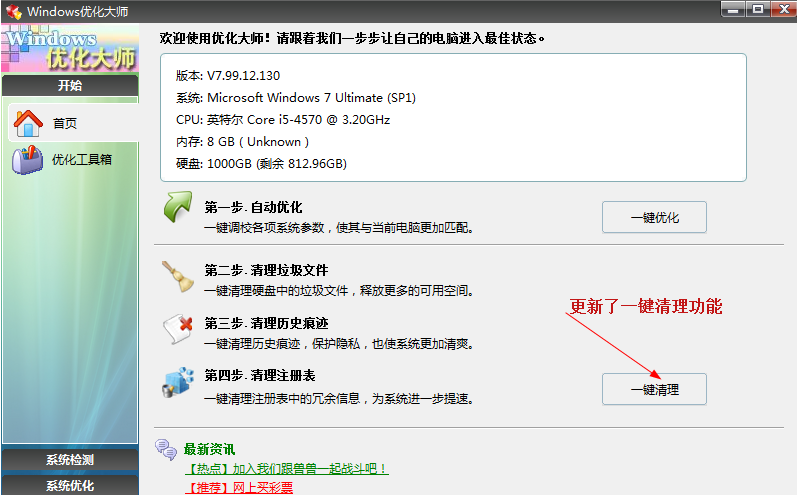Minimize the Windows优化大师 window
This screenshot has height=495, width=797.
click(732, 9)
